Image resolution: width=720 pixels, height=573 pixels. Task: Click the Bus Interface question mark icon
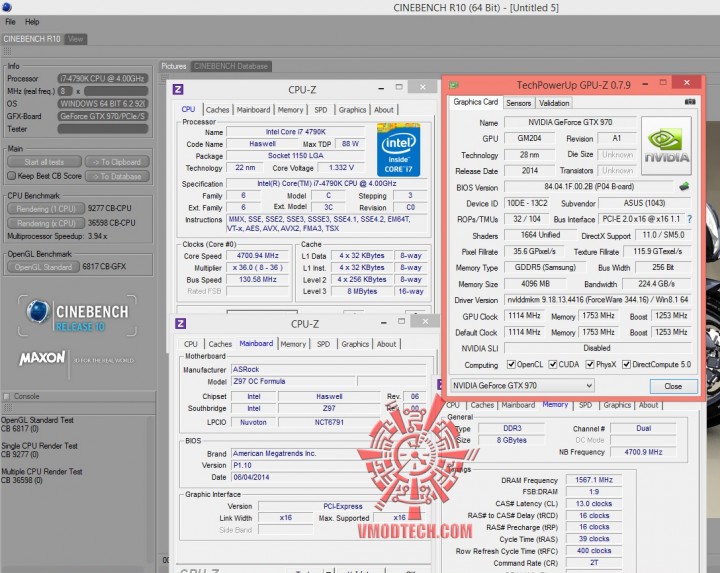[689, 219]
